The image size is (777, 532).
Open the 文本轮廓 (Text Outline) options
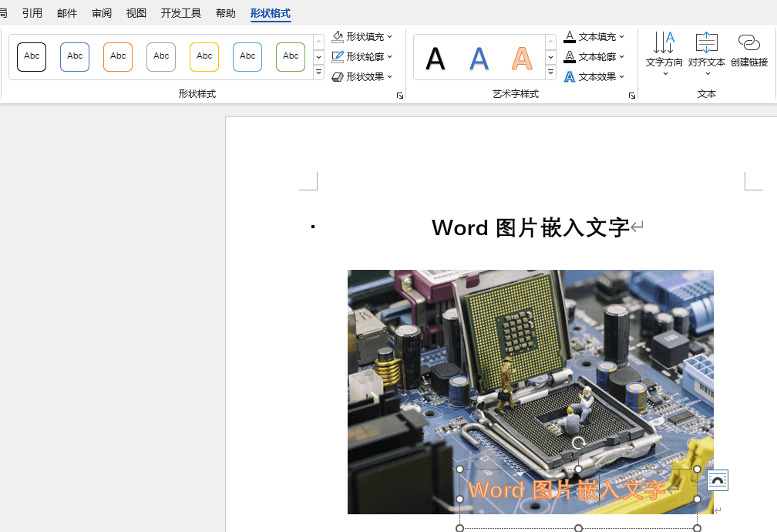tap(594, 56)
